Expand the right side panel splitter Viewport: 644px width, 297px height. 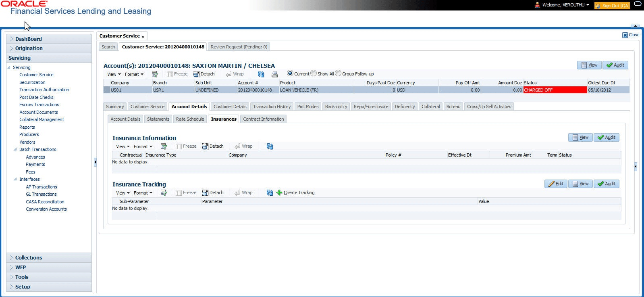pyautogui.click(x=636, y=166)
